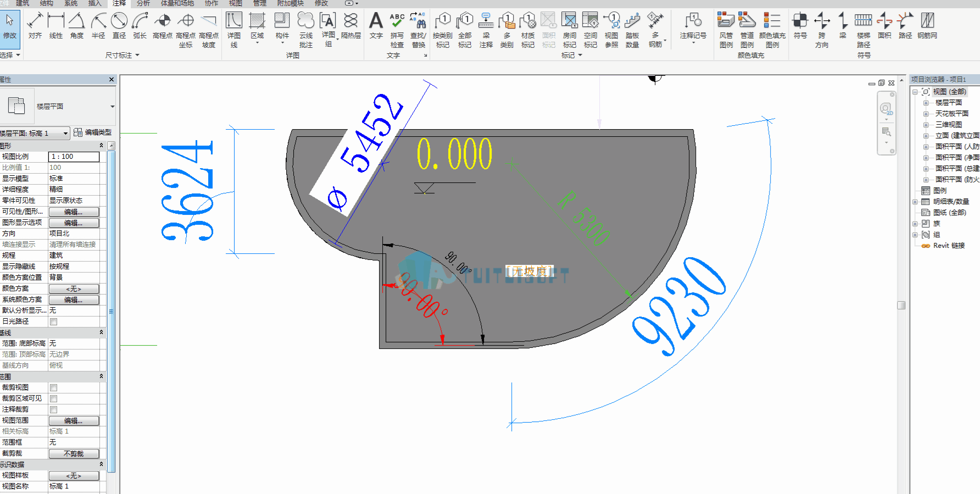The width and height of the screenshot is (980, 494).
Task: Open the 风管图例 duct legend tool
Action: 726,30
